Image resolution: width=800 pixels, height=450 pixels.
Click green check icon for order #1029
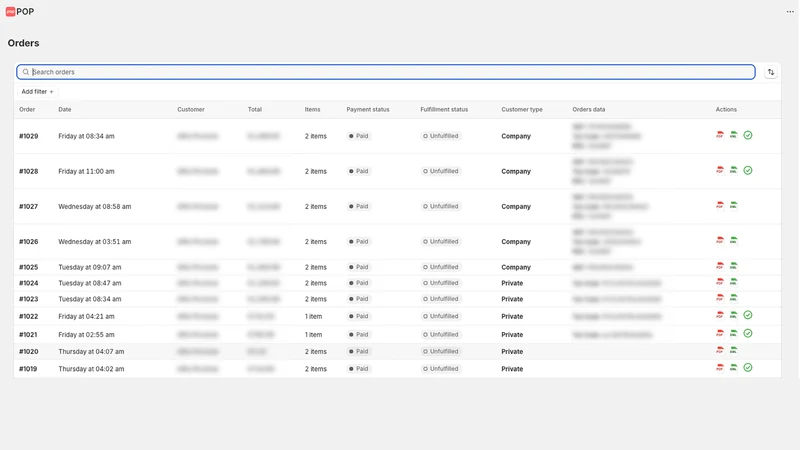coord(747,135)
